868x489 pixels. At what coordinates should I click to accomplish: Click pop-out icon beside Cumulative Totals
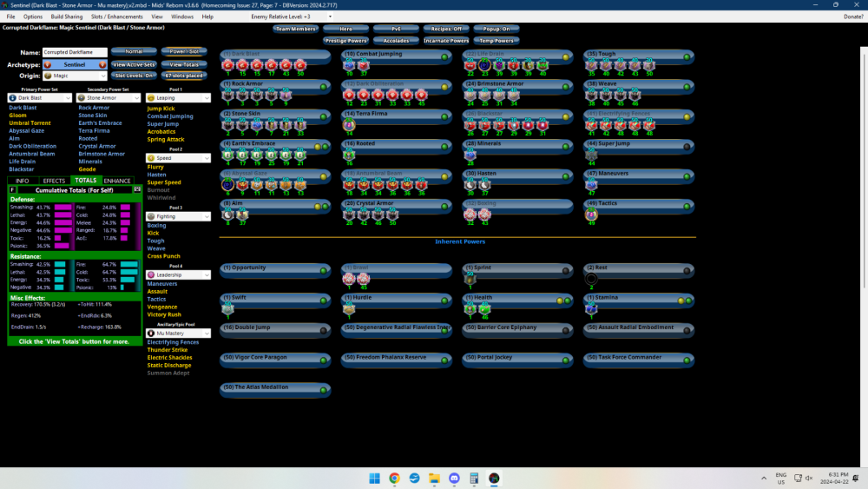137,189
